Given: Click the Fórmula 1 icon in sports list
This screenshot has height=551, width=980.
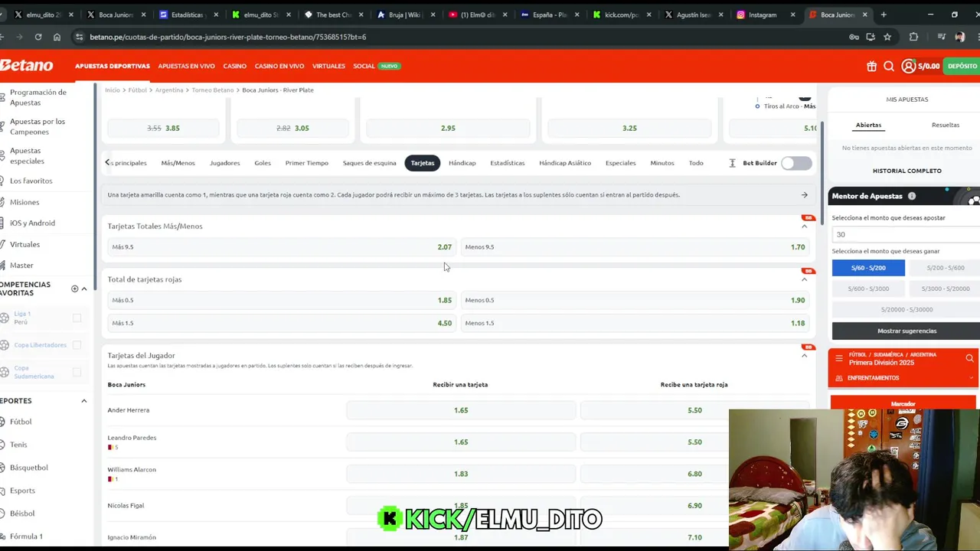Looking at the screenshot, I should pos(3,536).
